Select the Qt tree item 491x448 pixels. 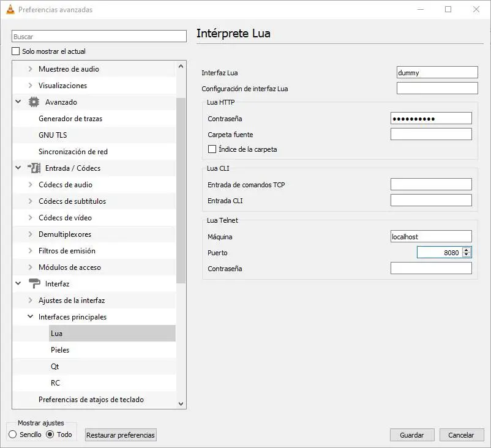point(54,367)
